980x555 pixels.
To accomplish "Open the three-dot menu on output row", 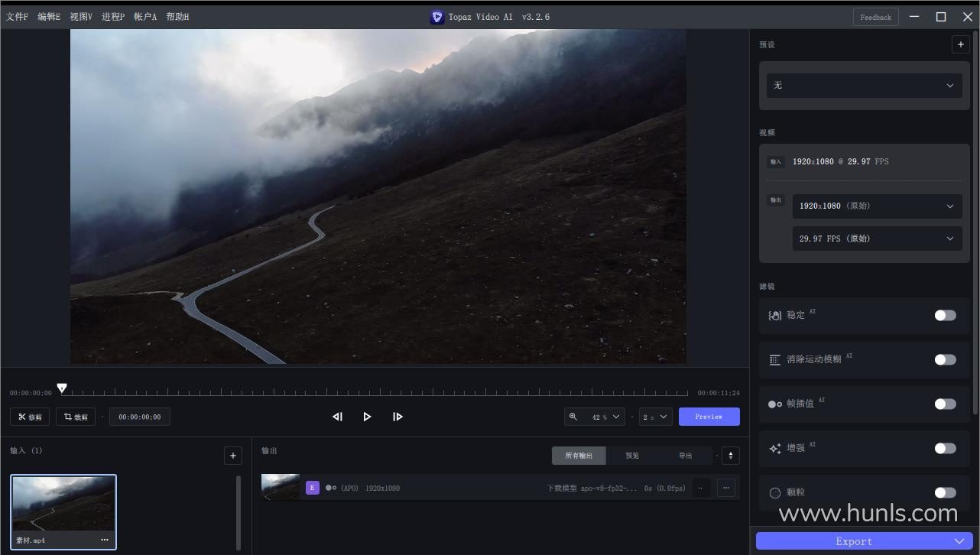I will pos(726,488).
